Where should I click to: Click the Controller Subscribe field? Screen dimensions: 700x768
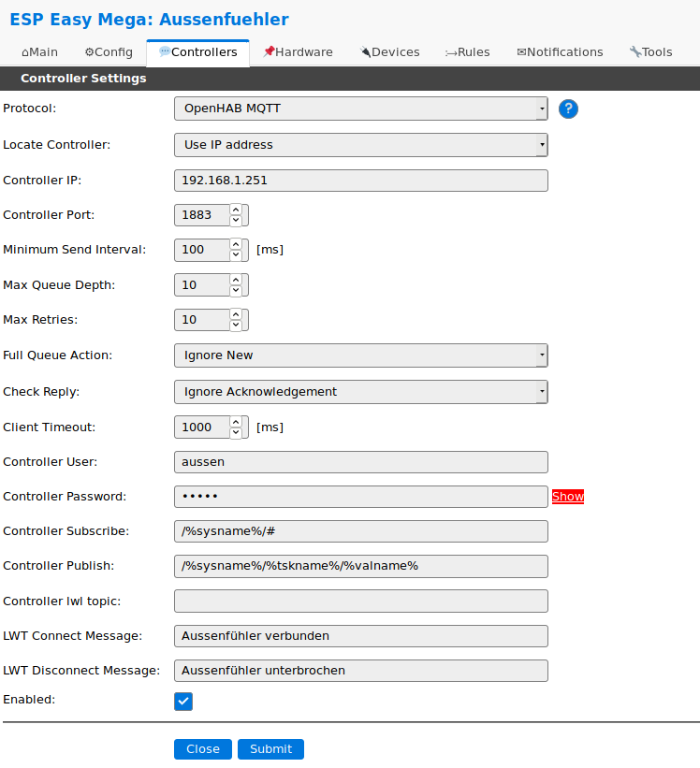tap(361, 531)
